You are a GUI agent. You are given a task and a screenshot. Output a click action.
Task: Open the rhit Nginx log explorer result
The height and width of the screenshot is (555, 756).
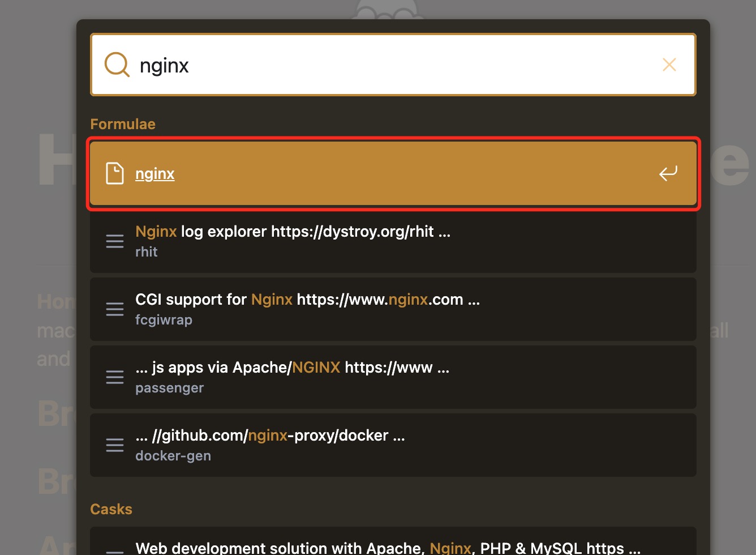393,241
